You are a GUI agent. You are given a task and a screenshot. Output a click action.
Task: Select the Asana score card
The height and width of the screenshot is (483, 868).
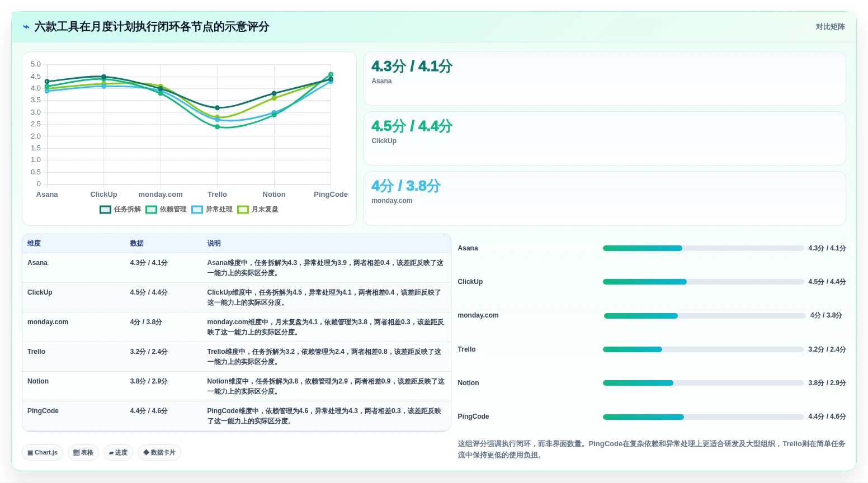(605, 79)
